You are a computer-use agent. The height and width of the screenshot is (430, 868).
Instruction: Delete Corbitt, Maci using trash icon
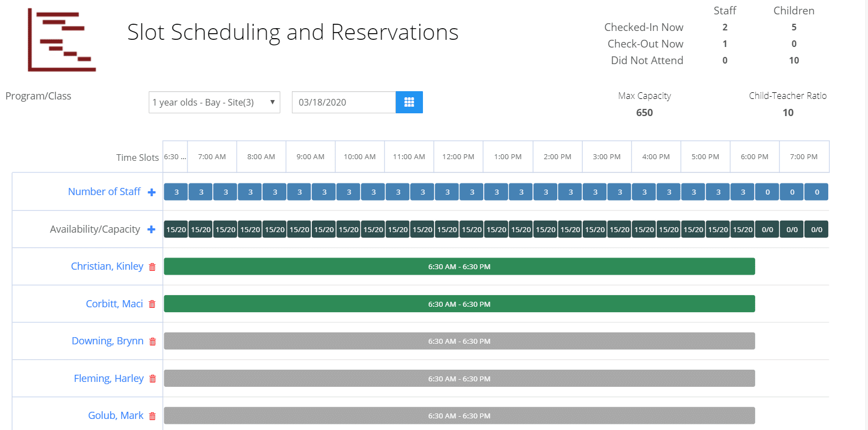(x=152, y=304)
